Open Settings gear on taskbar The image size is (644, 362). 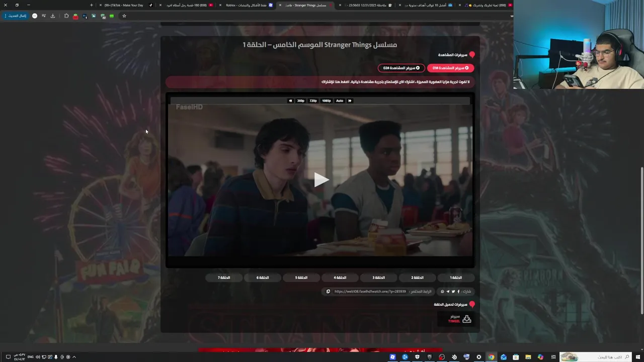tap(478, 357)
